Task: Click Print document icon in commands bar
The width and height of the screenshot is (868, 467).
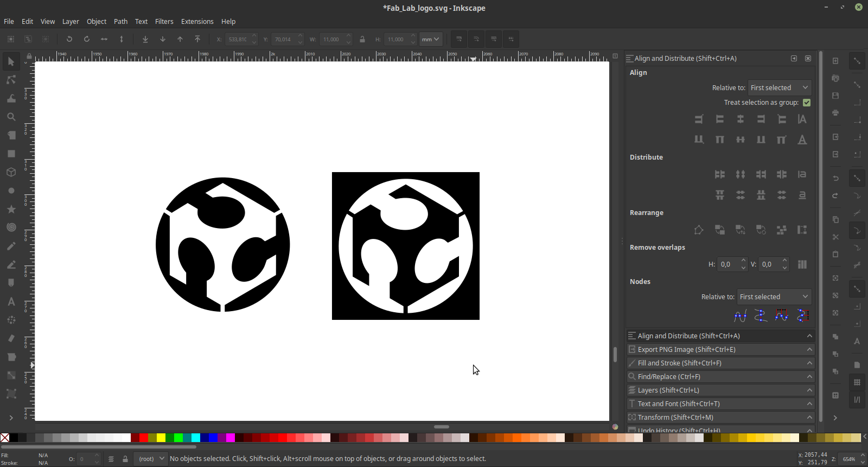Action: (835, 113)
